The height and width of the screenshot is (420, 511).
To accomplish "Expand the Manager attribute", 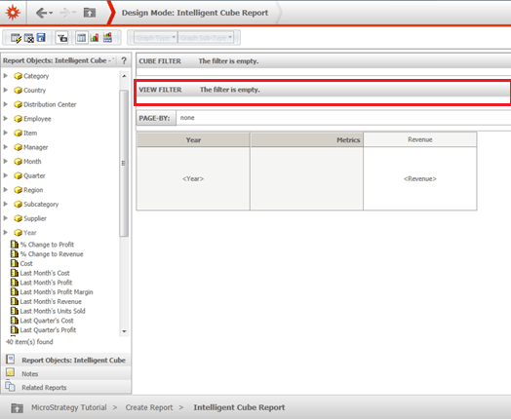I will point(6,147).
